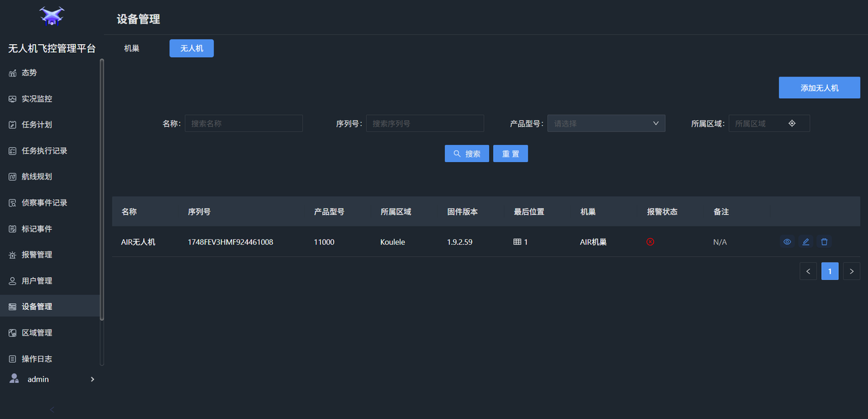
Task: Open the 产品型号 dropdown
Action: coord(606,123)
